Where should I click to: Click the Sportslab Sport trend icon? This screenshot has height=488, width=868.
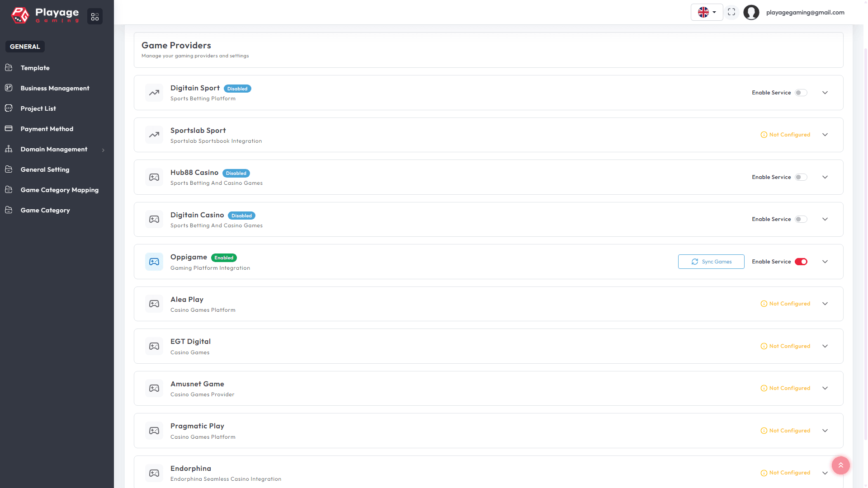click(154, 135)
